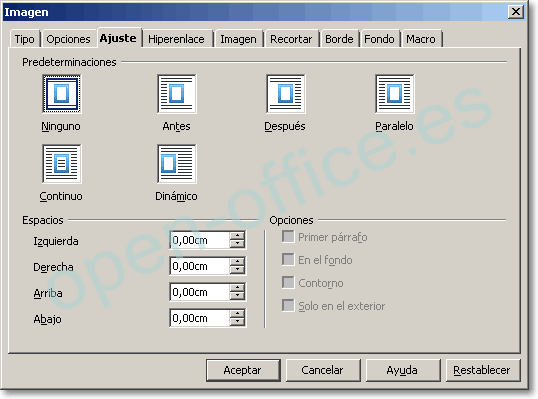Switch to the Opciones tab
538x399 pixels.
click(68, 39)
